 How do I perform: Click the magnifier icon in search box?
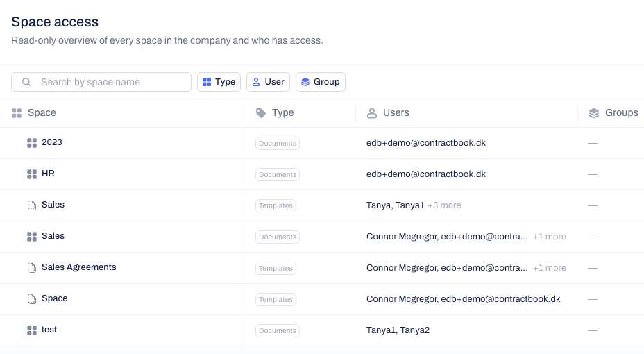click(26, 82)
